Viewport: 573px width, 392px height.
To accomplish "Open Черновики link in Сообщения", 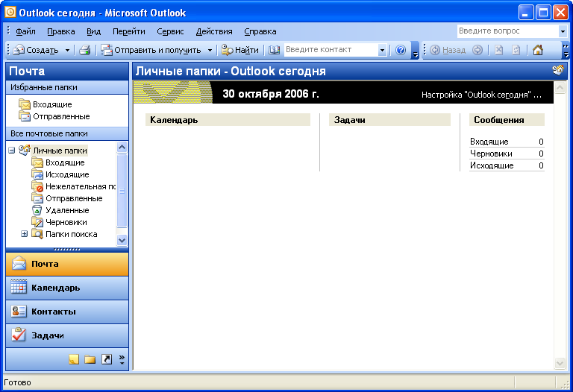I will (x=491, y=154).
